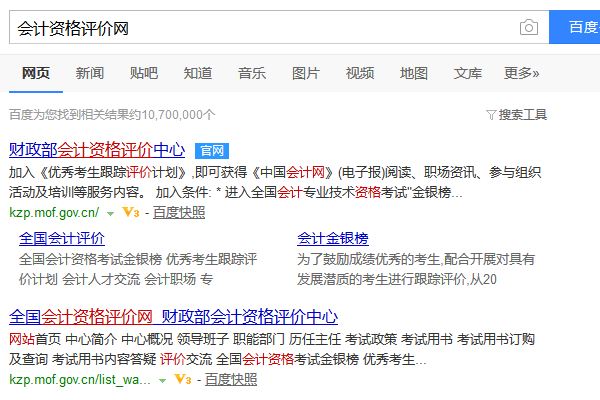Click the result count text 百度为您找到相关结果约10,700,000个
The image size is (600, 400).
pos(112,114)
